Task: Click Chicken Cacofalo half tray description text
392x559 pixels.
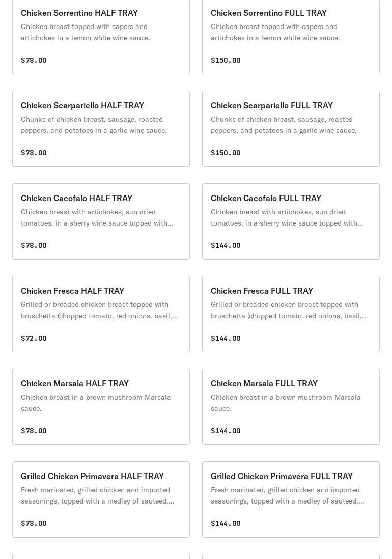Action: point(97,217)
